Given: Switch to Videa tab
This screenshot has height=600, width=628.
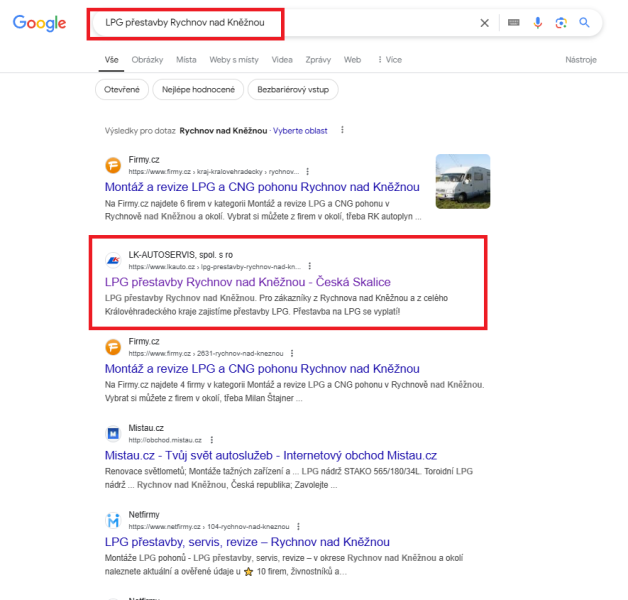Looking at the screenshot, I should (x=282, y=60).
